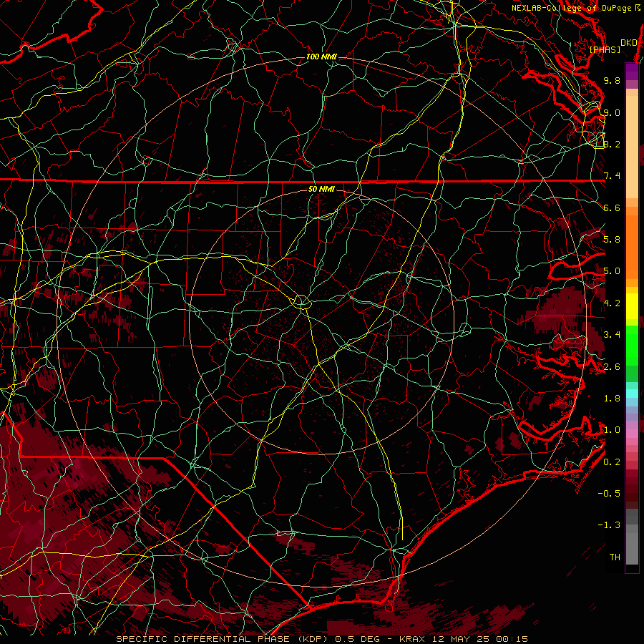644x644 pixels.
Task: Click the gray bottom segment of the color bar
Action: [632, 550]
